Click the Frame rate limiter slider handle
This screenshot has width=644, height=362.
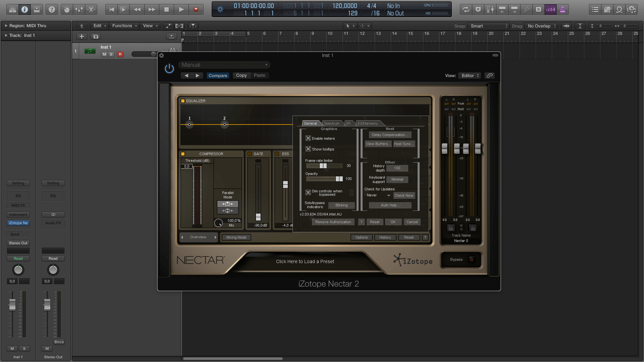[323, 166]
